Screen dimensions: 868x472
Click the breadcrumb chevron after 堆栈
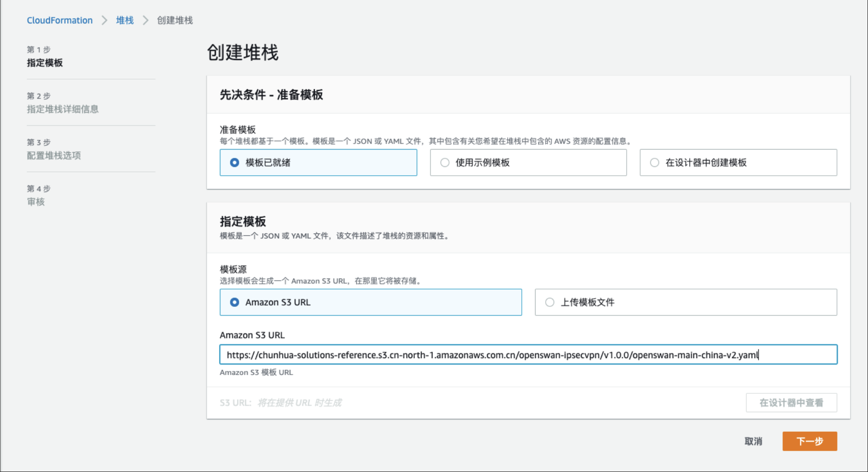tap(145, 20)
